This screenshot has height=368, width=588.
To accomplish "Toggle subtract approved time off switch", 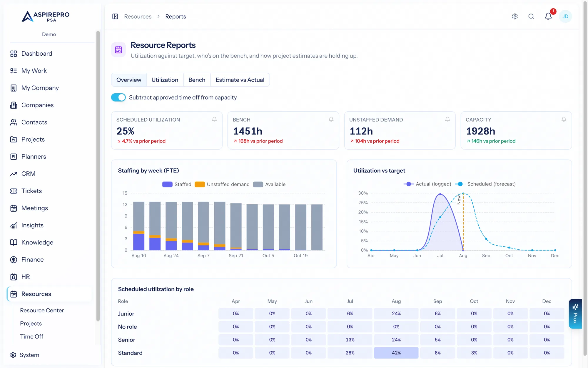I will coord(118,97).
